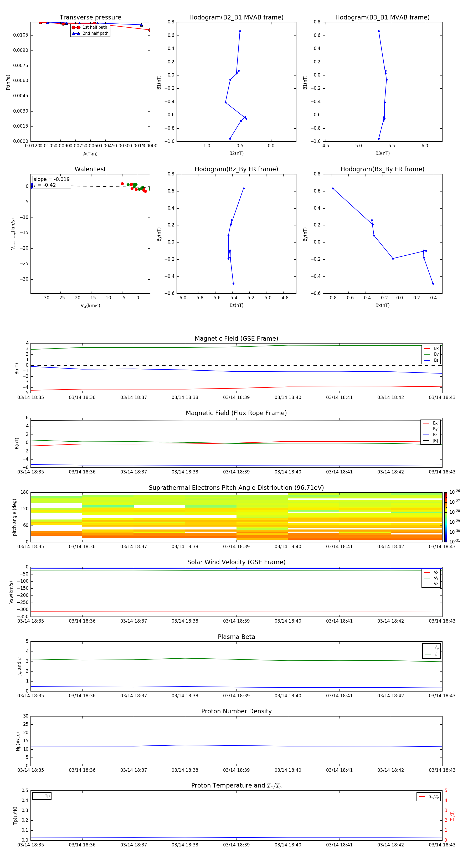Select the "Vy" velocity legend entry
The height and width of the screenshot is (868, 473).
tap(431, 578)
